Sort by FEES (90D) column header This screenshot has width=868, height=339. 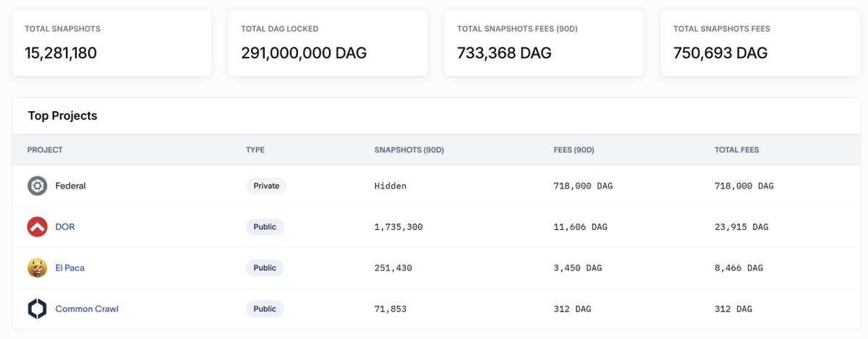pos(574,150)
